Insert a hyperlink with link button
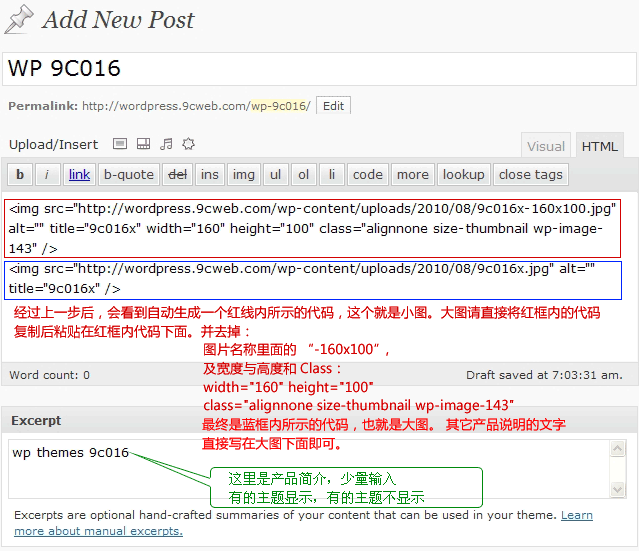The width and height of the screenshot is (639, 551). click(79, 174)
